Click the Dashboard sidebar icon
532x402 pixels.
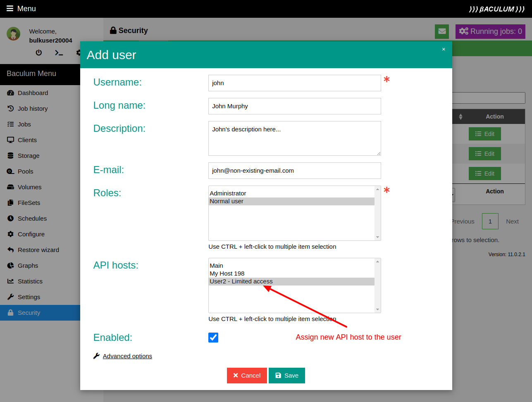(x=11, y=93)
